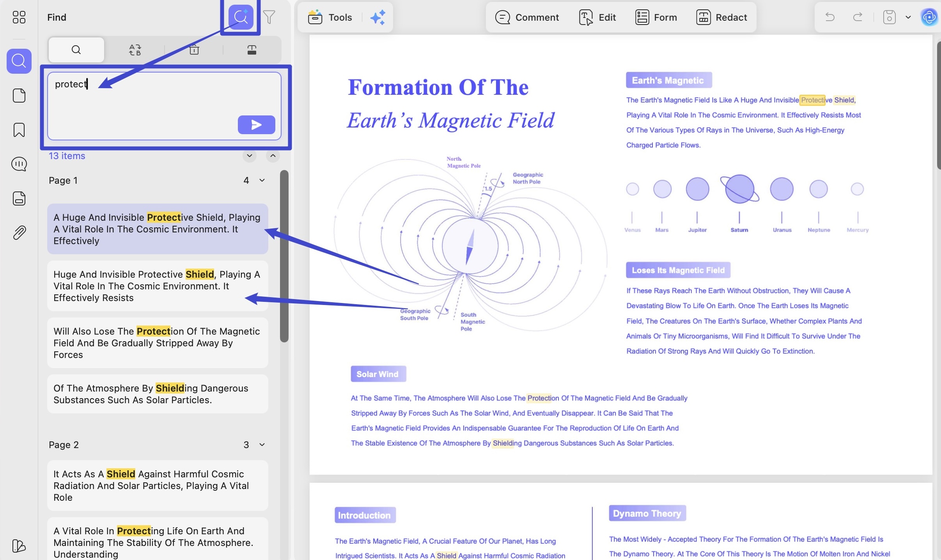Collapse the Page 2 results group
Image resolution: width=941 pixels, height=560 pixels.
pos(262,445)
